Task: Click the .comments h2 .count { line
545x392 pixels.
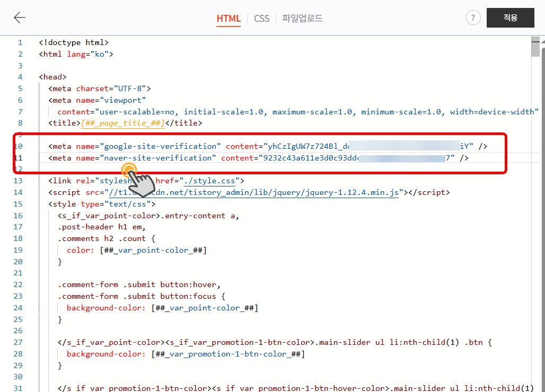Action: (x=107, y=238)
